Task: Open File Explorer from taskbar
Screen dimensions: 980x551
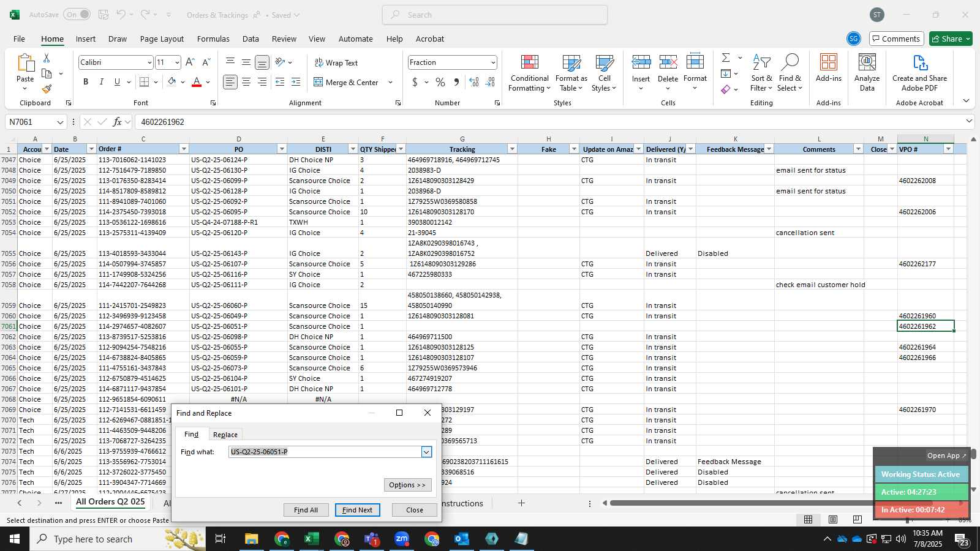Action: pyautogui.click(x=251, y=539)
